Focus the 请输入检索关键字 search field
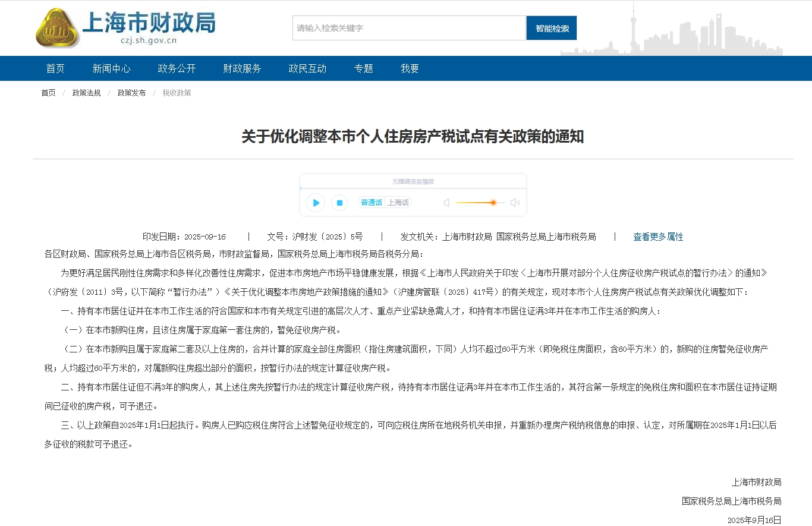Image resolution: width=812 pixels, height=526 pixels. point(409,28)
